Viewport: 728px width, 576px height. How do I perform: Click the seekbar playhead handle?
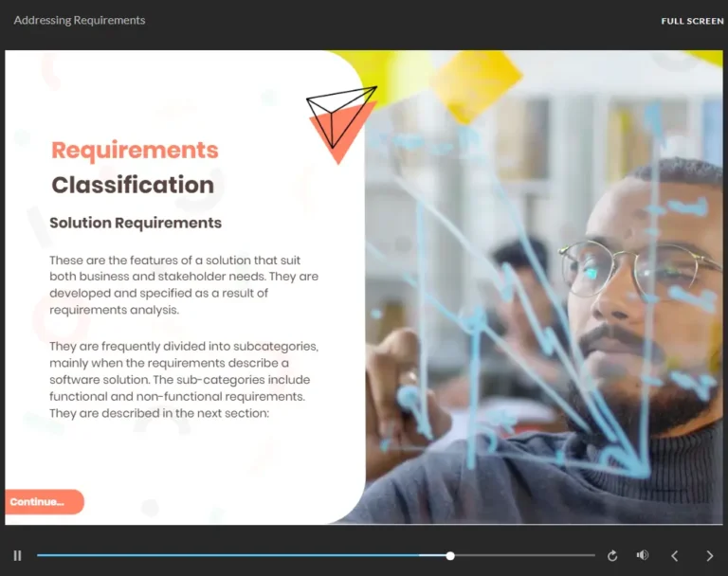(450, 556)
